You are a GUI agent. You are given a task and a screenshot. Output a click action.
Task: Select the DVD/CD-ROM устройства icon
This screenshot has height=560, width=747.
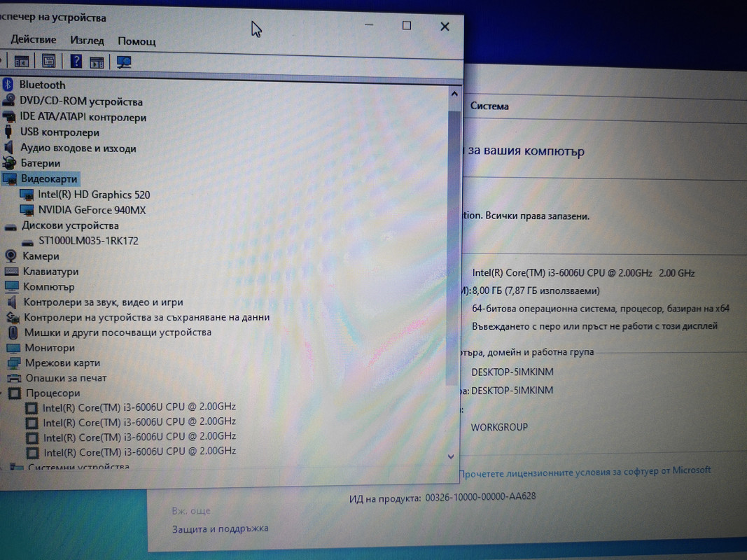click(x=8, y=101)
